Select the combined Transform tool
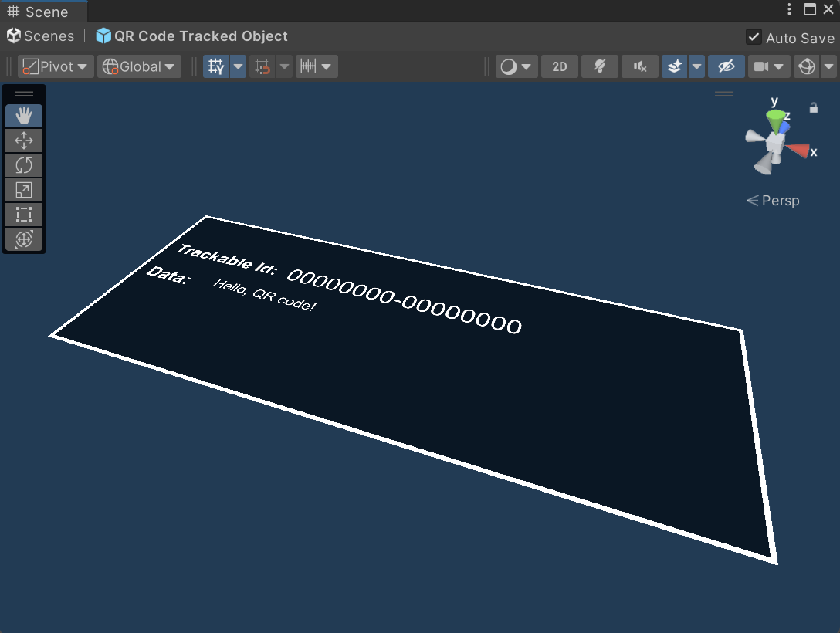 (x=24, y=239)
